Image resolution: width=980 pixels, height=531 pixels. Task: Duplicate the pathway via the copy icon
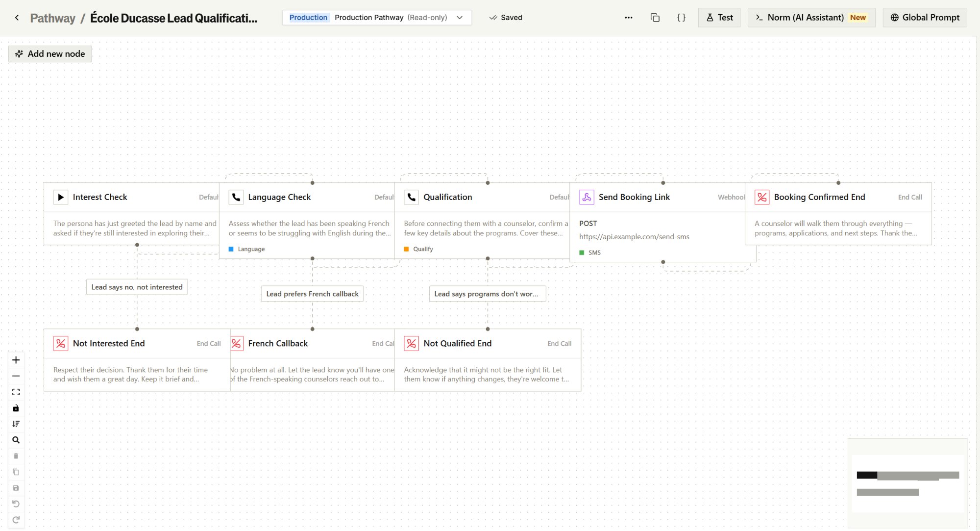[655, 17]
